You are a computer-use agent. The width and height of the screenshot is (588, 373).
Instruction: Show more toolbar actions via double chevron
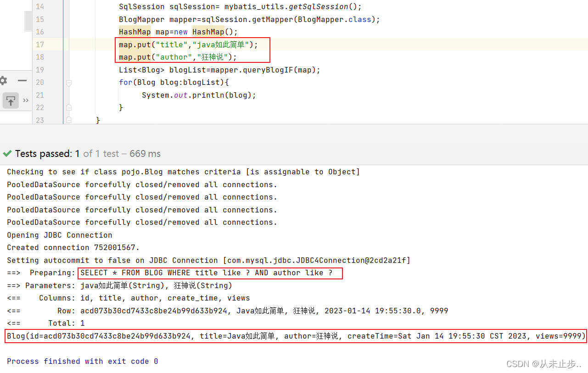26,100
